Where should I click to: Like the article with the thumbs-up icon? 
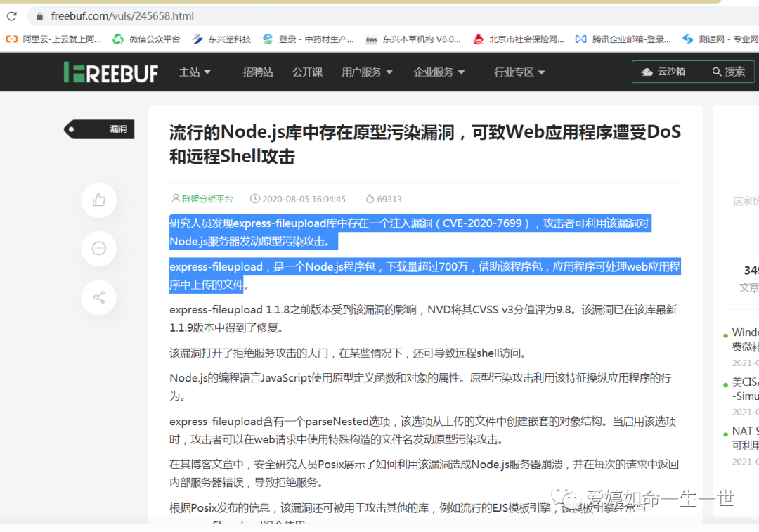pos(99,200)
